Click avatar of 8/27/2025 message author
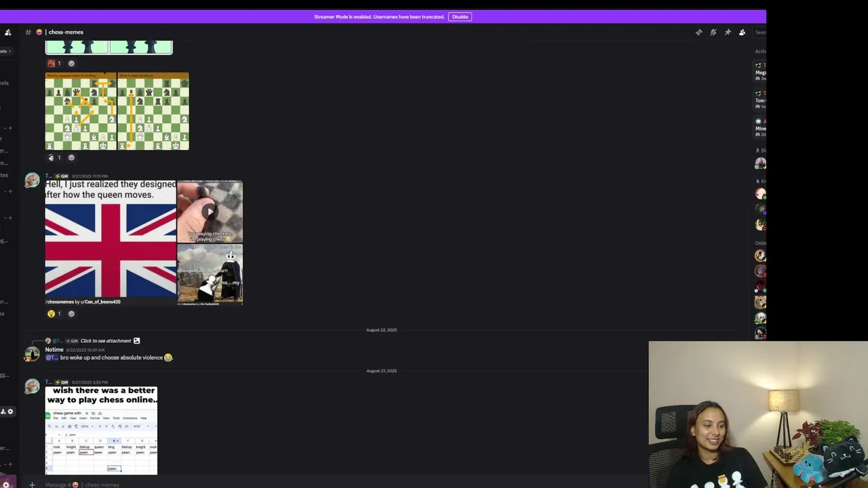 click(32, 386)
